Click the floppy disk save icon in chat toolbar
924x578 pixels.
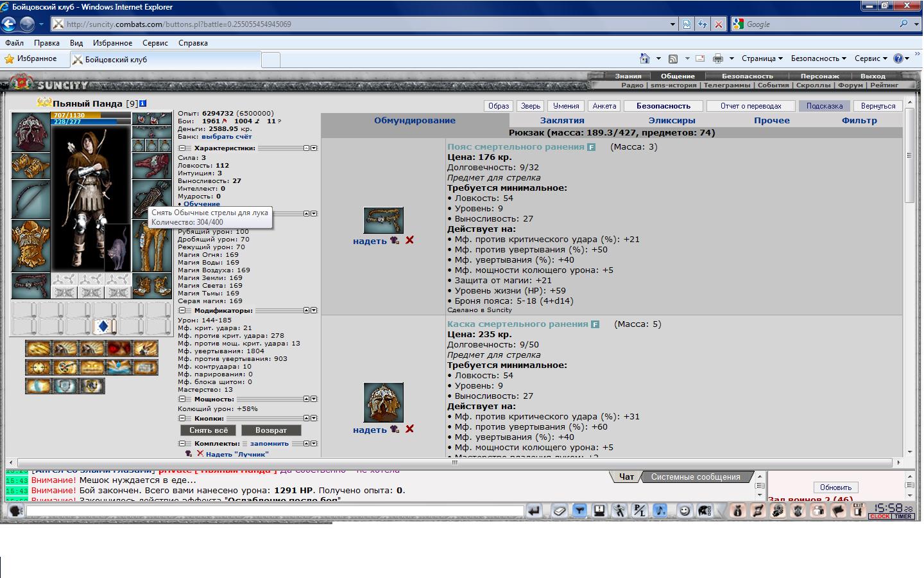(x=599, y=511)
